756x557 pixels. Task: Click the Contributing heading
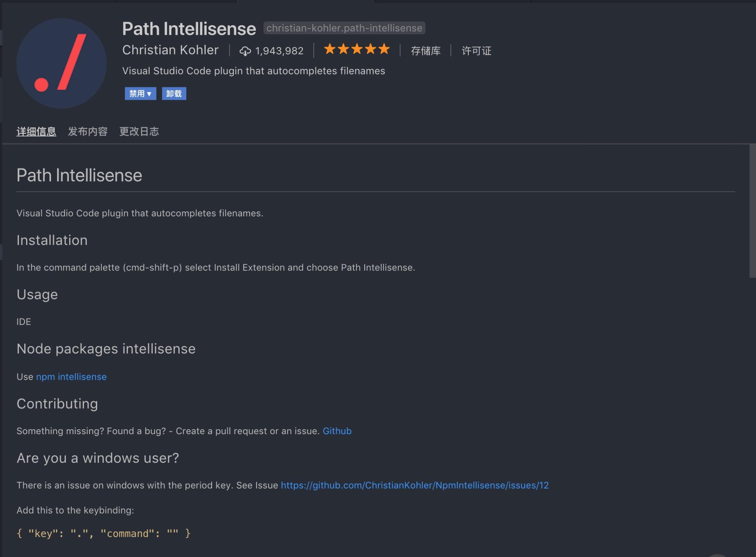tap(57, 404)
